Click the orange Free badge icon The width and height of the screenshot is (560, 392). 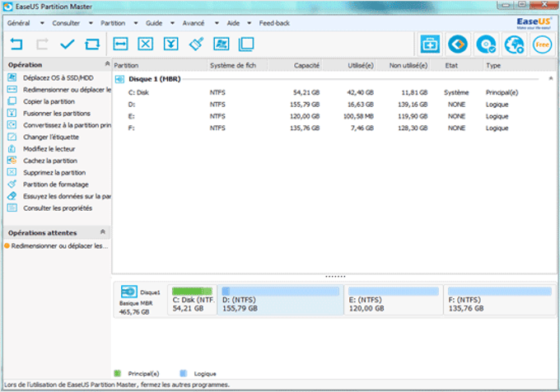pyautogui.click(x=542, y=44)
